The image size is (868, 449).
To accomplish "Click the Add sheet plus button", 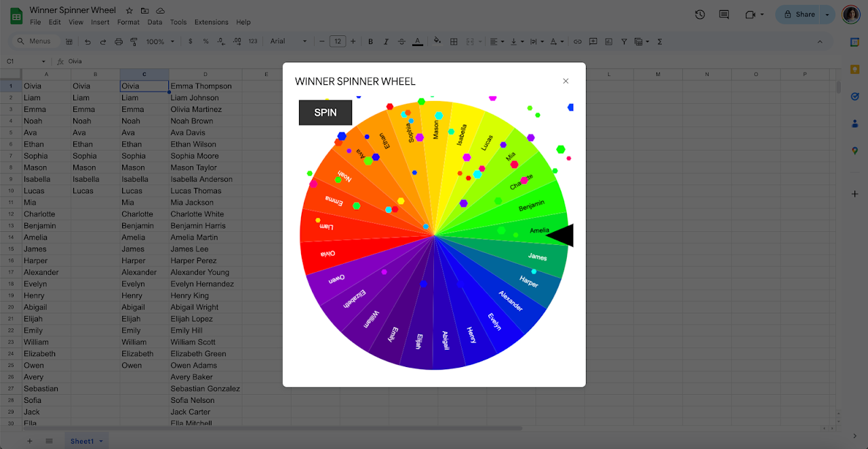I will (29, 441).
